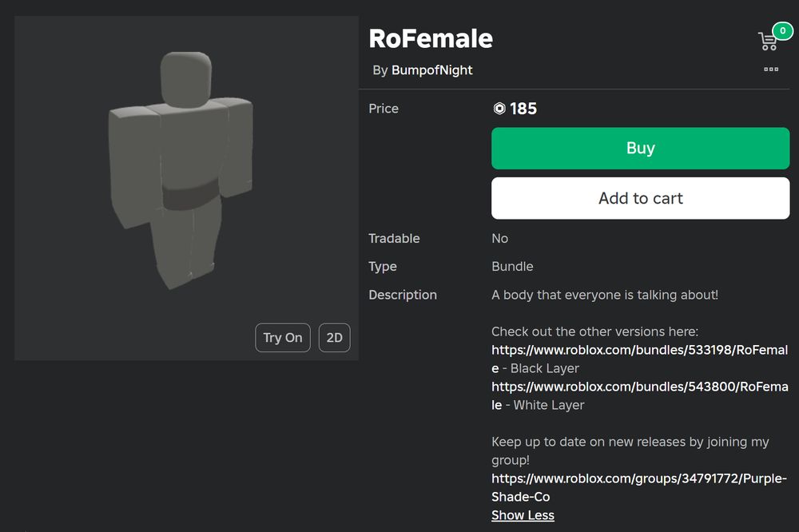Screen dimensions: 799x532
Task: Click the price value 185
Action: (523, 109)
